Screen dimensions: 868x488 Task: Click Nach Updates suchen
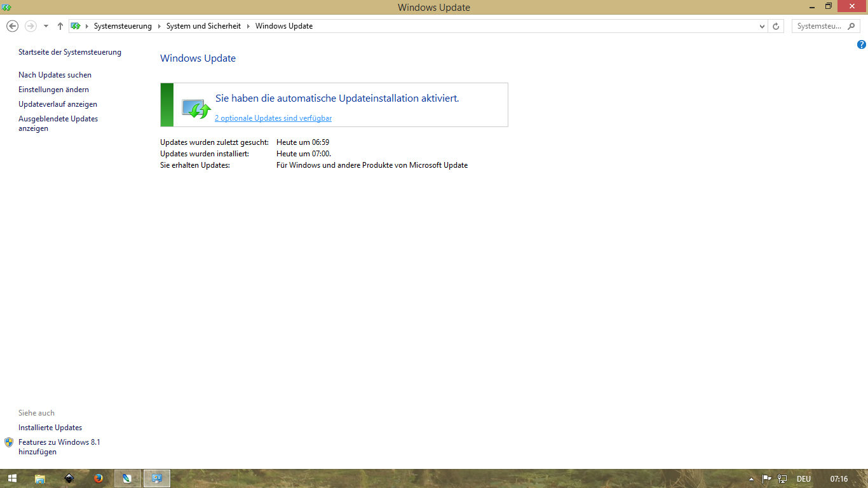click(x=55, y=75)
